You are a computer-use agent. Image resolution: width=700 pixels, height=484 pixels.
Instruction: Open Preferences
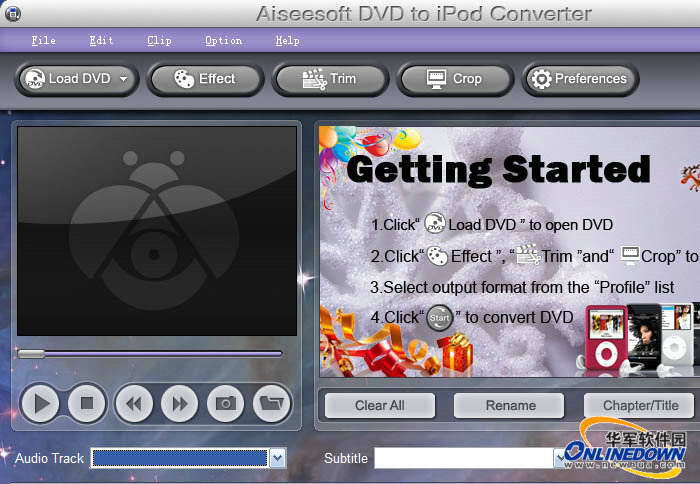point(580,79)
